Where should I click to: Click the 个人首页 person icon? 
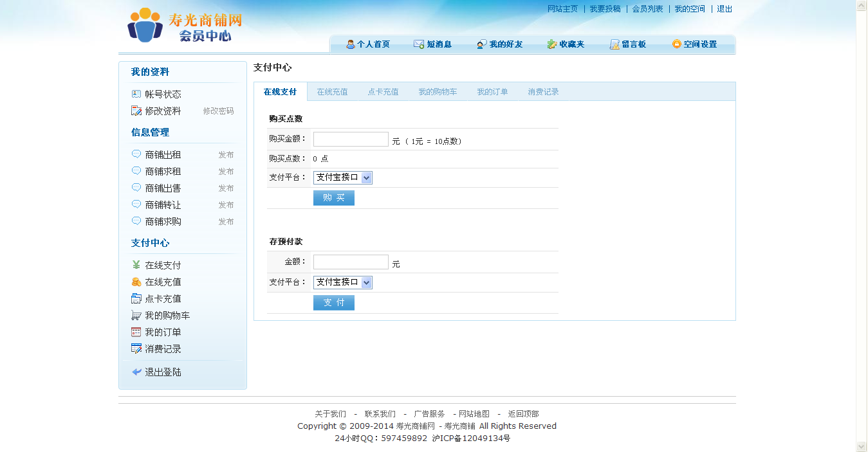[x=351, y=44]
